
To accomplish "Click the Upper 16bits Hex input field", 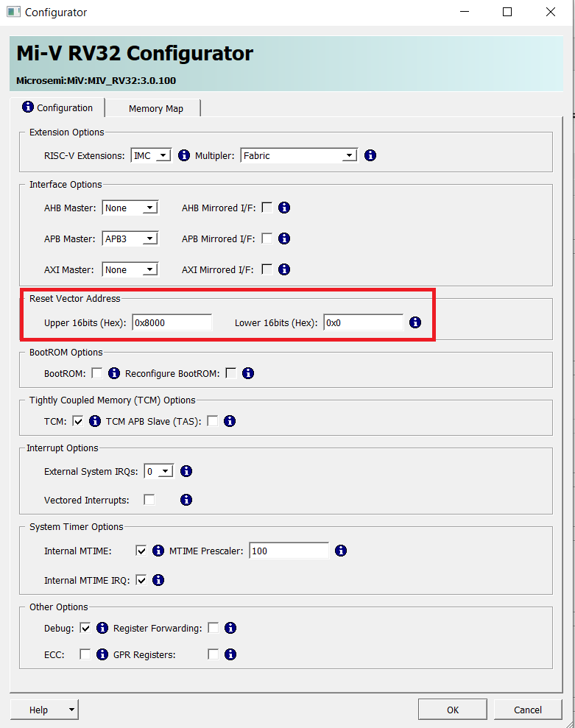I will coord(172,322).
